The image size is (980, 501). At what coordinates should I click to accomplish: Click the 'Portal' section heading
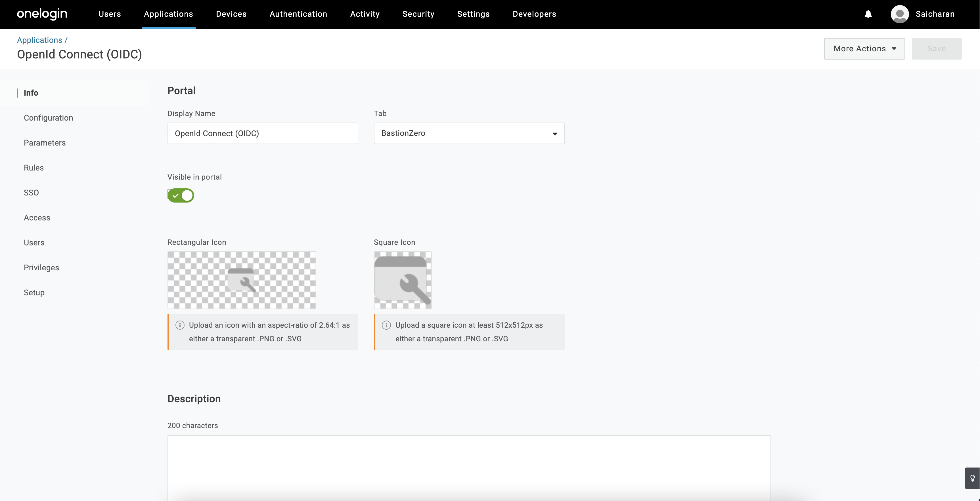tap(181, 90)
